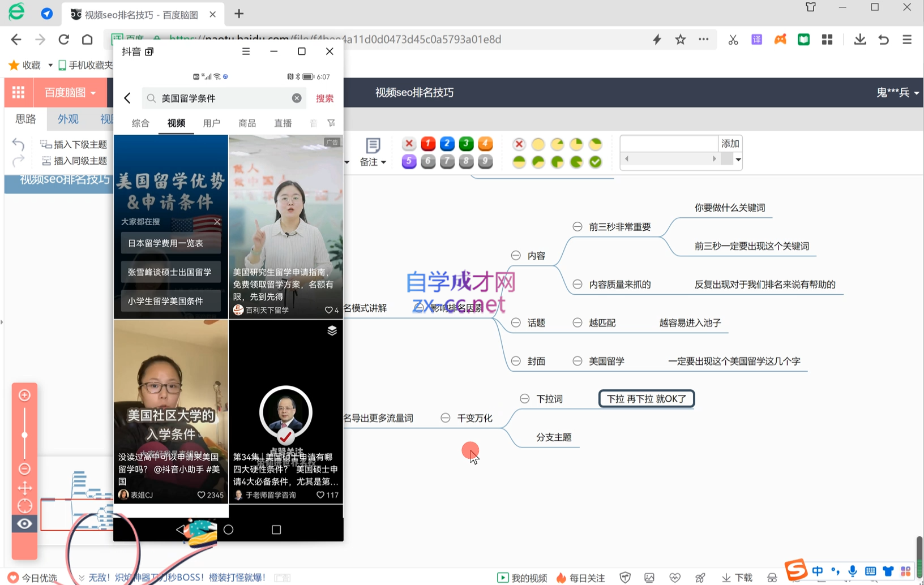The height and width of the screenshot is (585, 924).
Task: Click suggestion 日本留学费用一览表
Action: point(171,243)
